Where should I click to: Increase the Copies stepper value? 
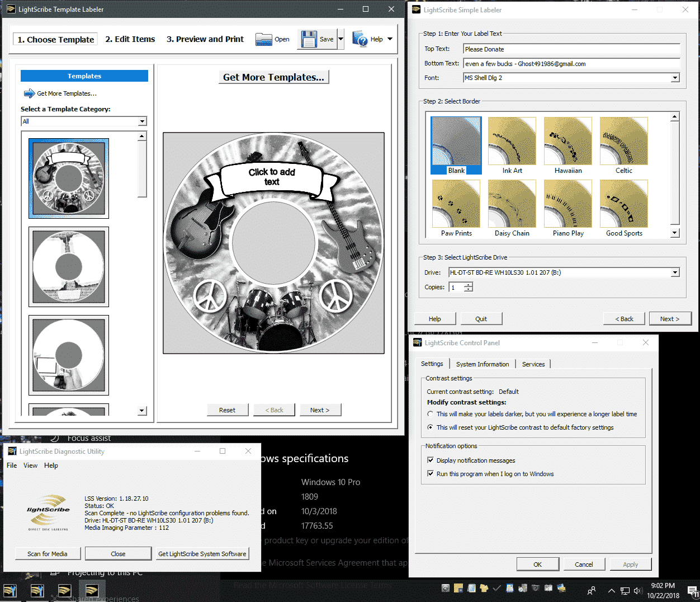[x=469, y=285]
